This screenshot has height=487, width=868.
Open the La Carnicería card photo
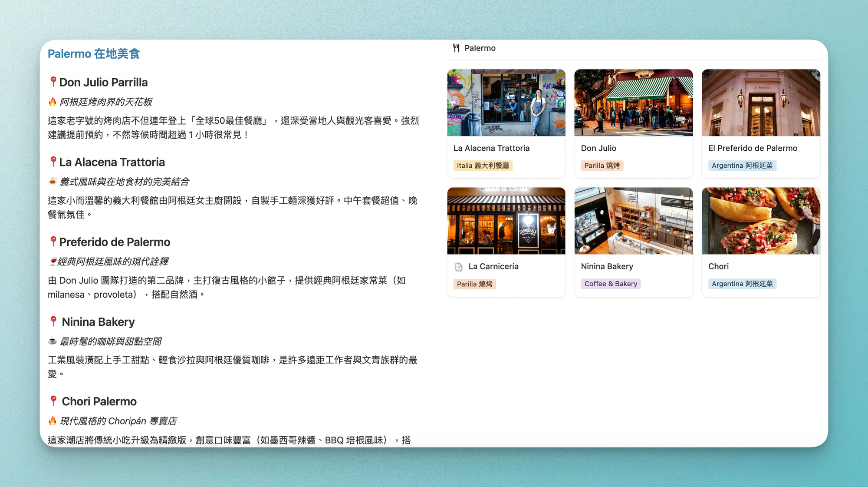point(506,221)
